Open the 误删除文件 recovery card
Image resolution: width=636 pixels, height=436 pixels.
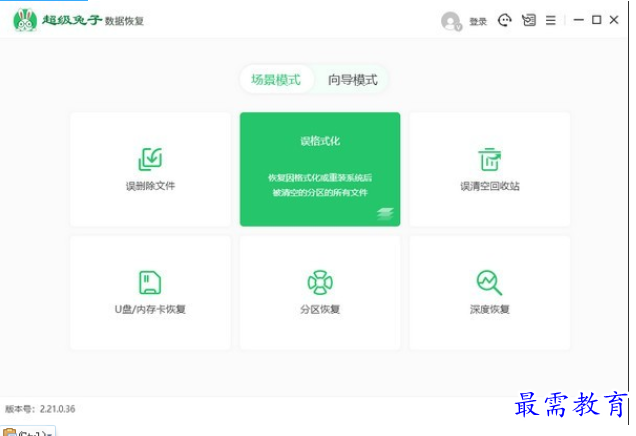150,169
